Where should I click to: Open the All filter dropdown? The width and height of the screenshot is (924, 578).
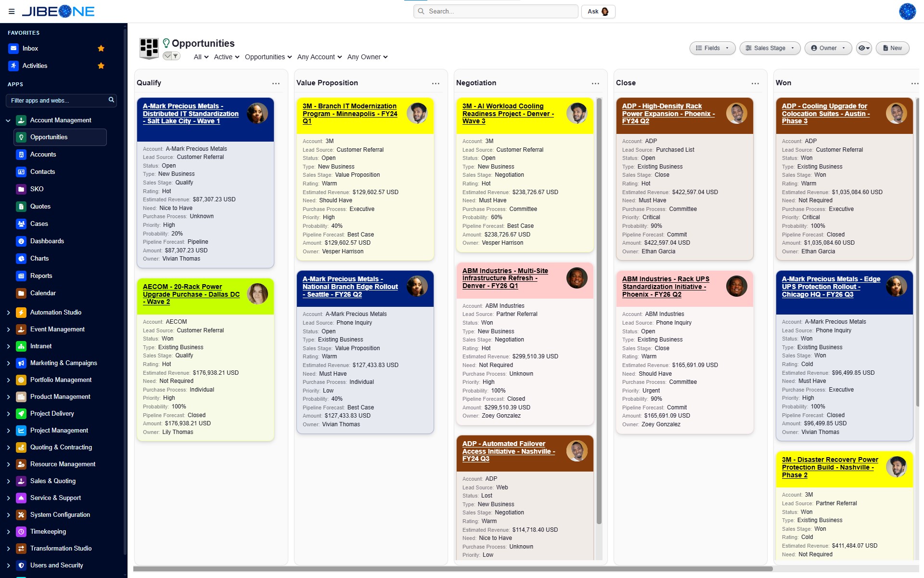201,57
